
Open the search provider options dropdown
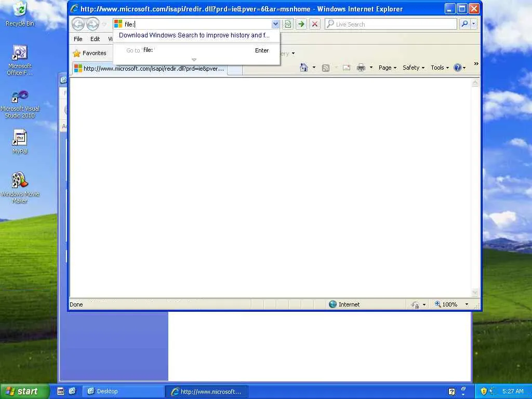474,24
